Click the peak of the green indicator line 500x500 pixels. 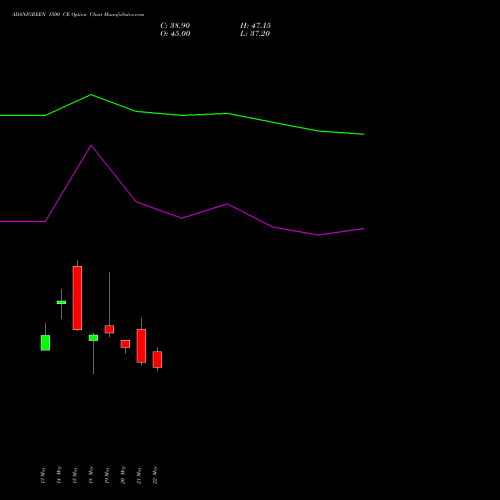click(x=91, y=95)
